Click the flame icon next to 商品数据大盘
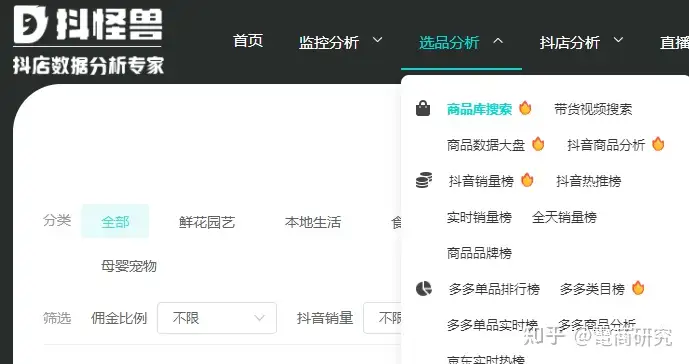 coord(538,144)
